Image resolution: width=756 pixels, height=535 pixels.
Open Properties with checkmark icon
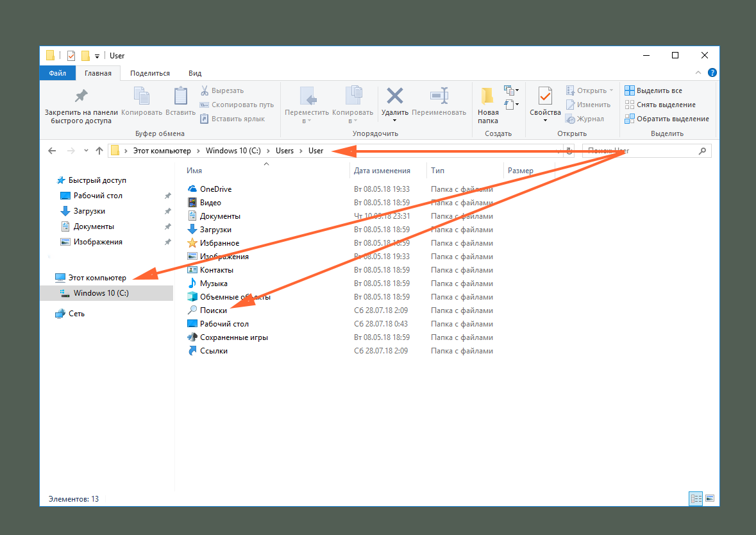point(545,96)
